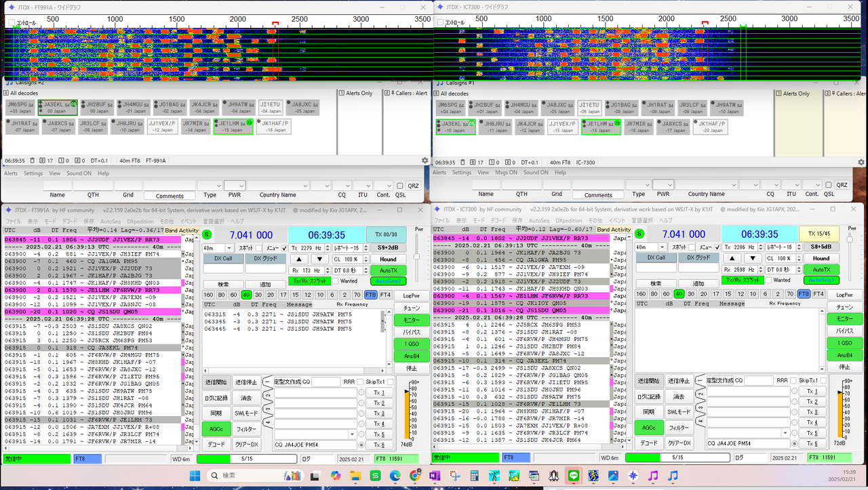Open Tx 5 message dropdown in IC7300 window

pos(784,433)
